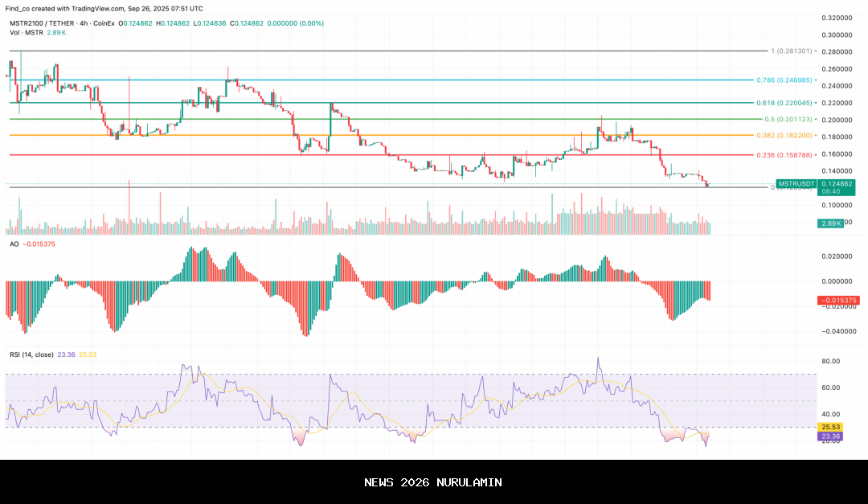The height and width of the screenshot is (504, 868).
Task: Click the AO indicator legend label
Action: [14, 243]
